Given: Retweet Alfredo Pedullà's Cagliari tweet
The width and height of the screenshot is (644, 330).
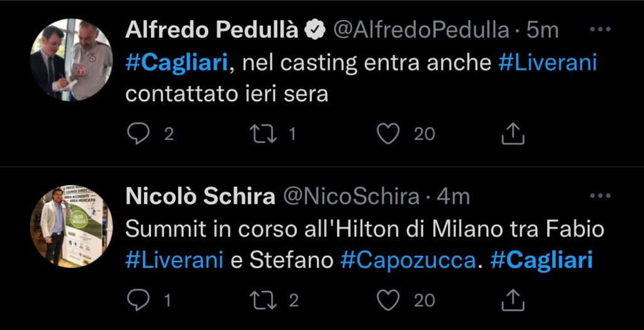Looking at the screenshot, I should [x=265, y=133].
